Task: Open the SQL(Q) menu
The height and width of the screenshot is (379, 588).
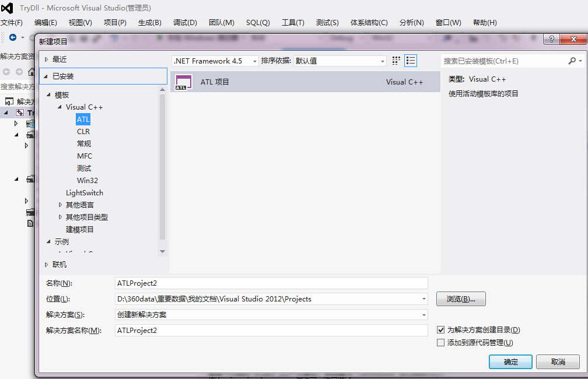Action: [x=258, y=23]
